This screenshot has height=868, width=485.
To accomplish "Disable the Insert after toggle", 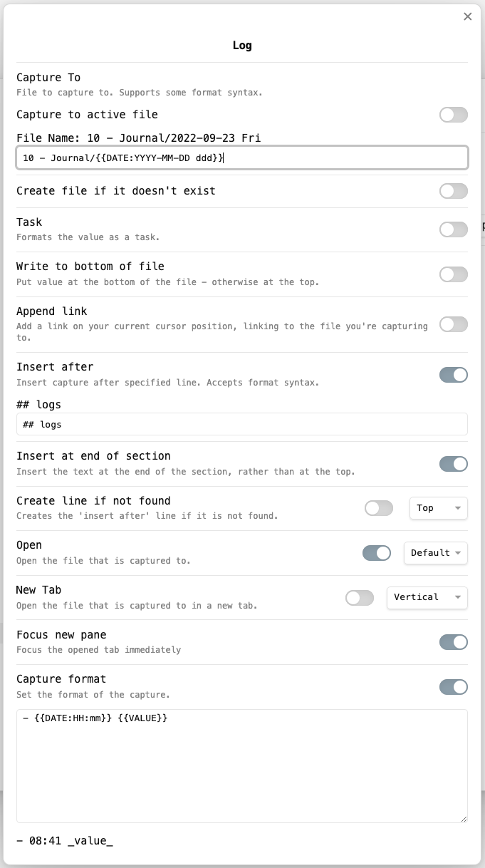I will point(453,374).
